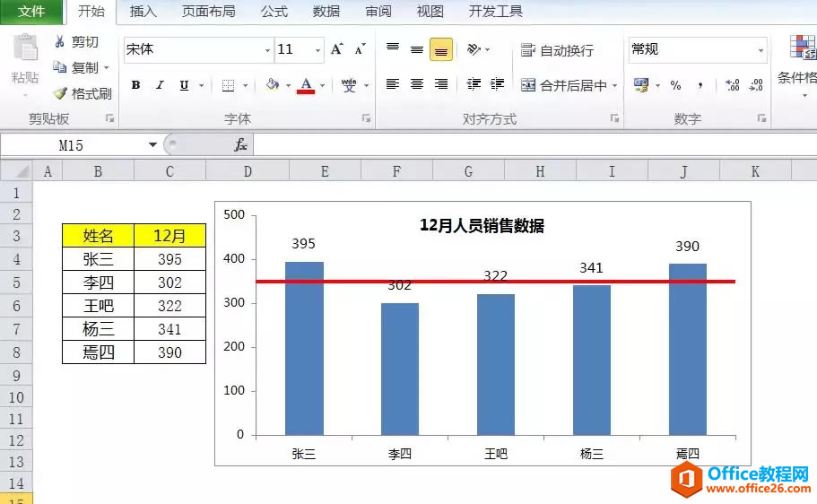817x504 pixels.
Task: Click the cell borders icon
Action: tap(228, 85)
